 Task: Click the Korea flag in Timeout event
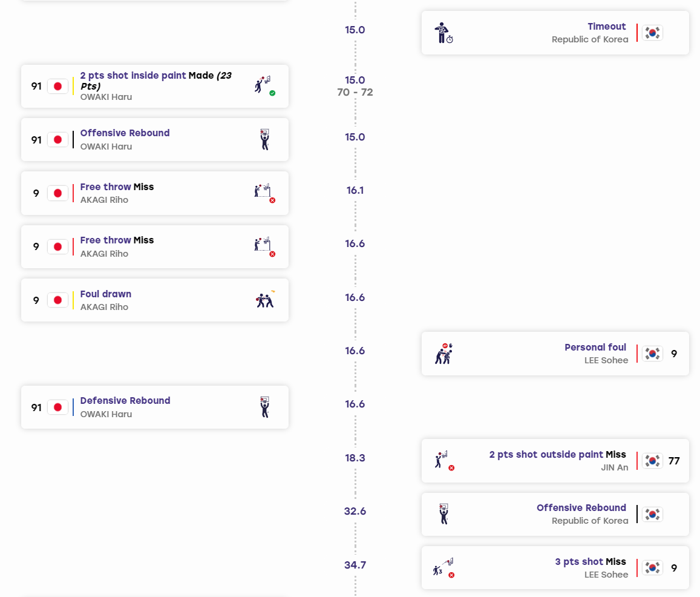(x=652, y=33)
